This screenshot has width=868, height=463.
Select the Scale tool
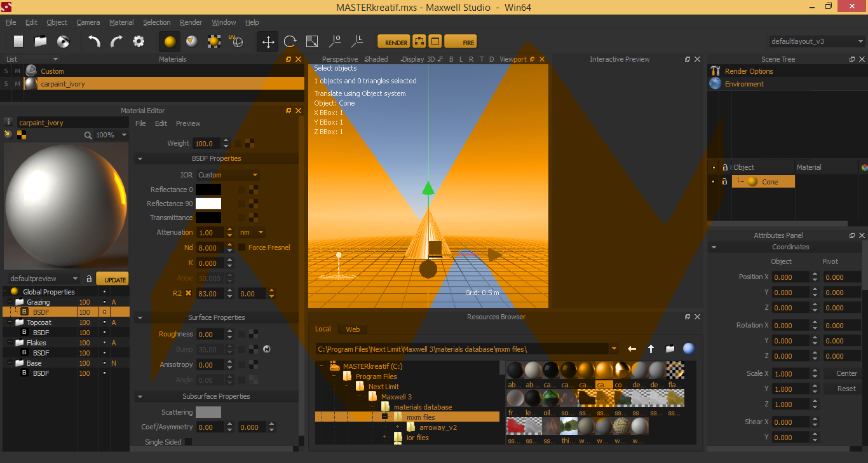pyautogui.click(x=312, y=42)
